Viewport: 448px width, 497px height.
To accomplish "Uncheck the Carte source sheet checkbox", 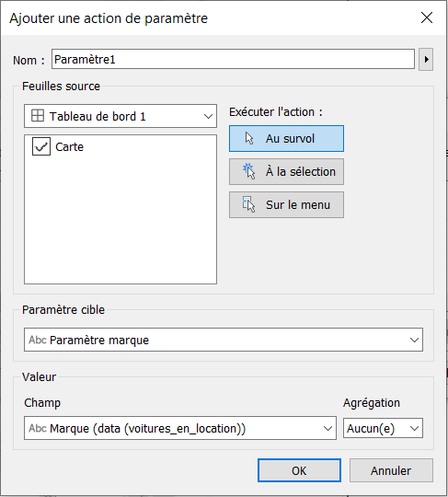I will pos(41,146).
